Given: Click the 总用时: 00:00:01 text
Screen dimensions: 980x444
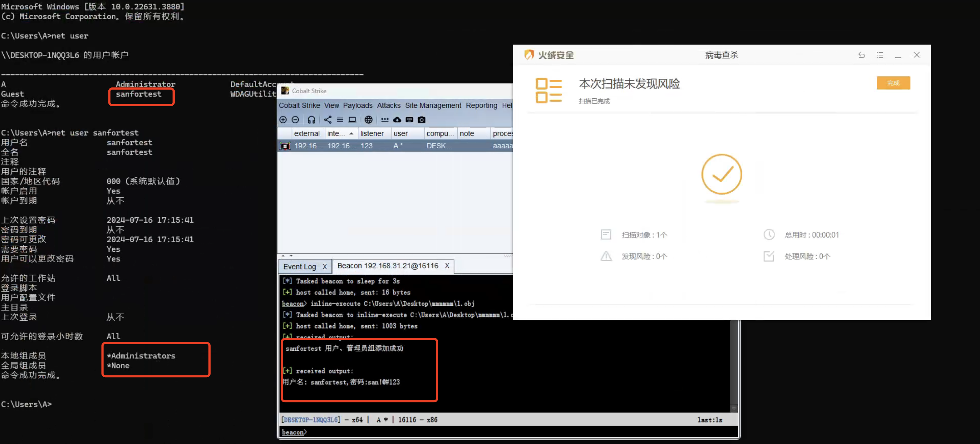Looking at the screenshot, I should click(x=811, y=235).
